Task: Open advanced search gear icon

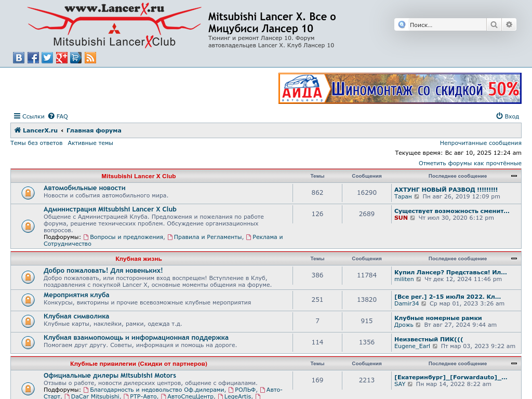Action: (509, 24)
